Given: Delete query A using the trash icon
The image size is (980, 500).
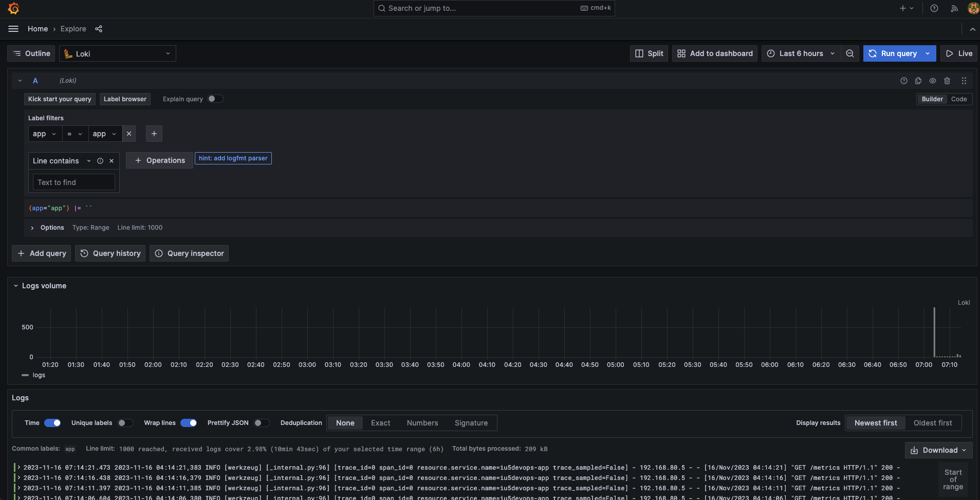Looking at the screenshot, I should pyautogui.click(x=947, y=81).
